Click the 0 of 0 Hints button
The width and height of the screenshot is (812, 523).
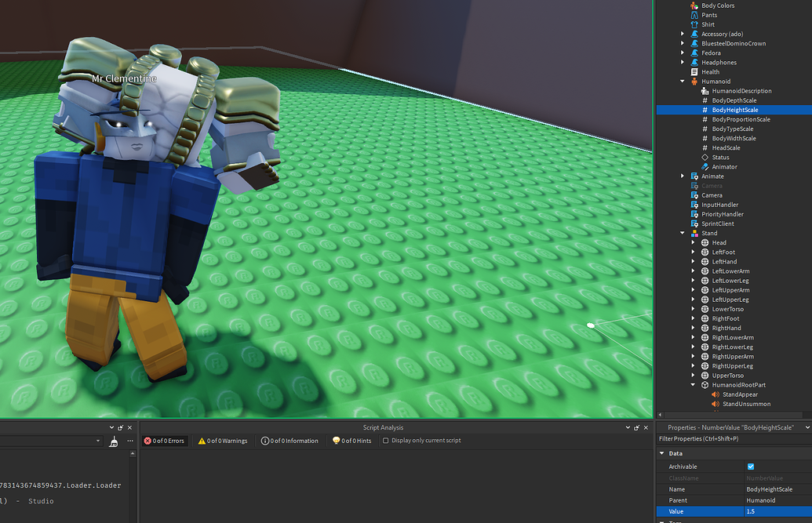(351, 441)
